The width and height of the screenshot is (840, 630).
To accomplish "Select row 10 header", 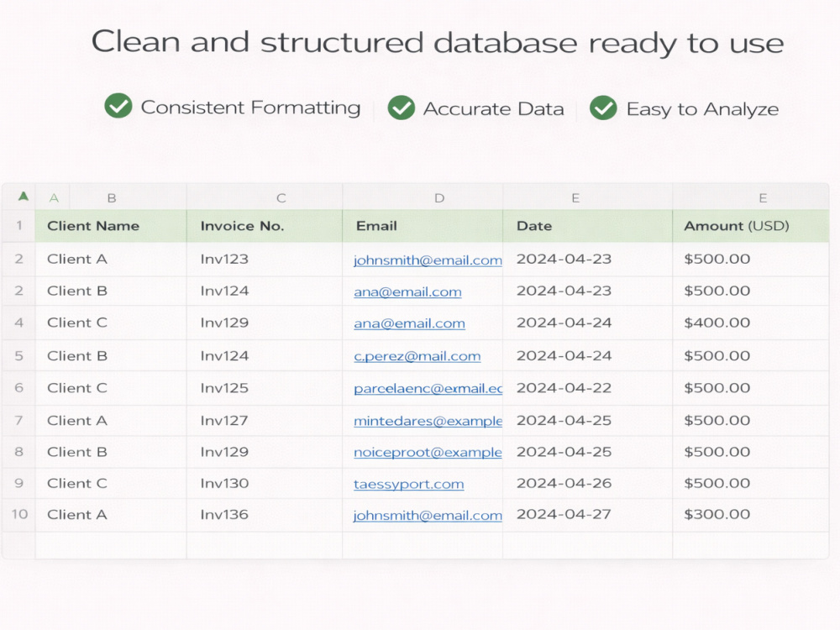I will pyautogui.click(x=19, y=514).
